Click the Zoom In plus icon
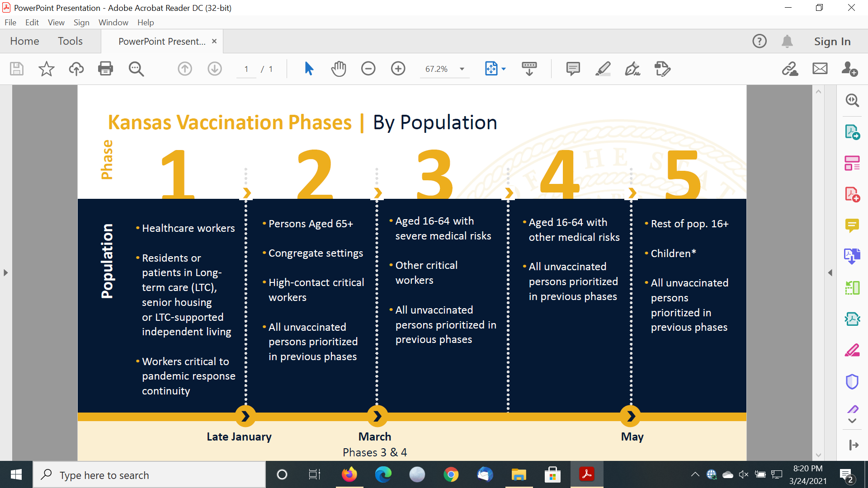The width and height of the screenshot is (868, 488). (x=398, y=69)
